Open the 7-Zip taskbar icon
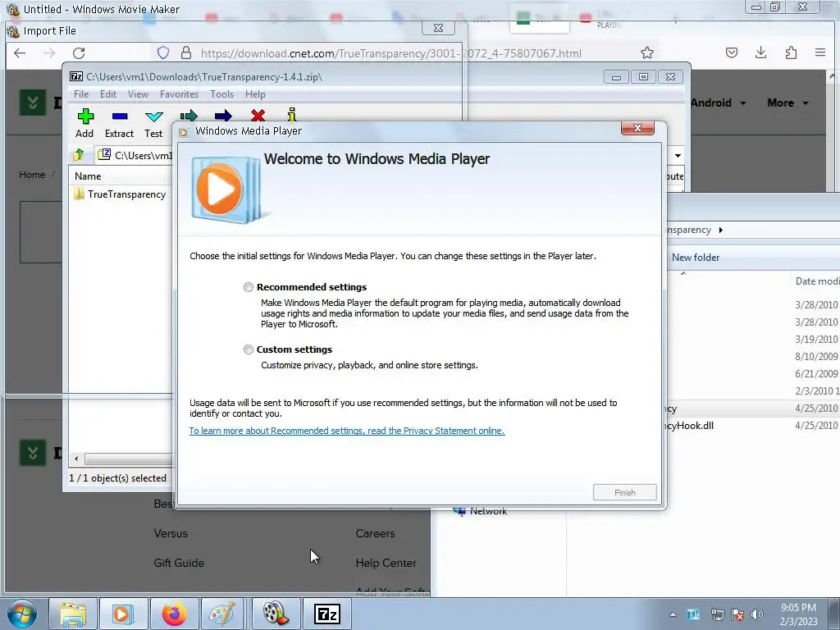840x630 pixels. click(x=327, y=614)
